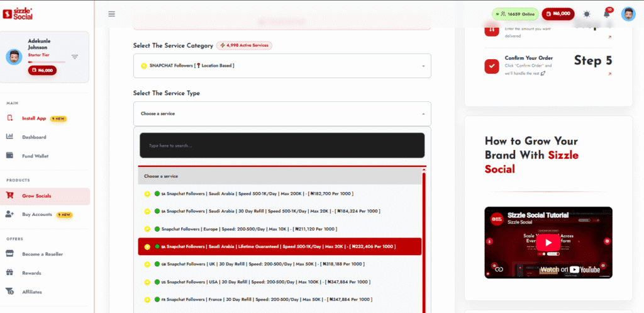Select the Choose a service placeholder option

tap(280, 176)
